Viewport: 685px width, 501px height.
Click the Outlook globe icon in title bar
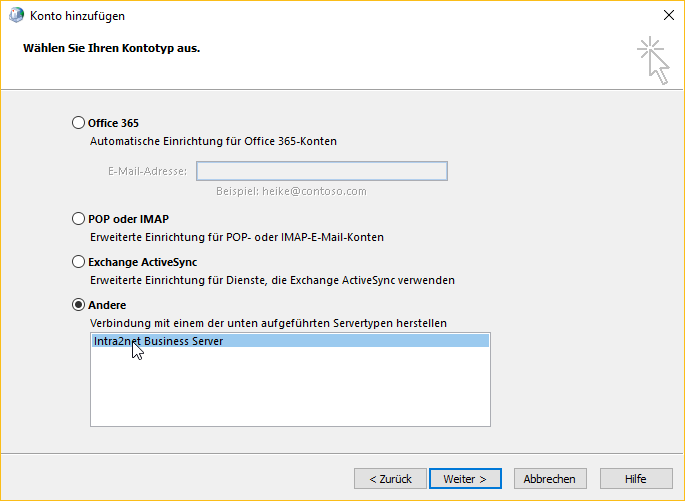(x=16, y=15)
